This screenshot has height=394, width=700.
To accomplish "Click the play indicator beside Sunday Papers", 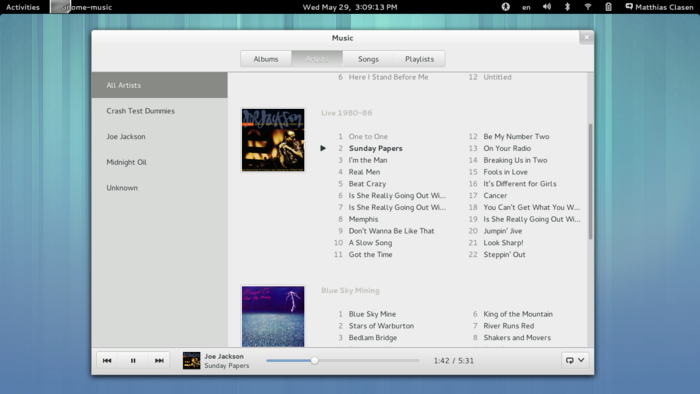I will (323, 148).
